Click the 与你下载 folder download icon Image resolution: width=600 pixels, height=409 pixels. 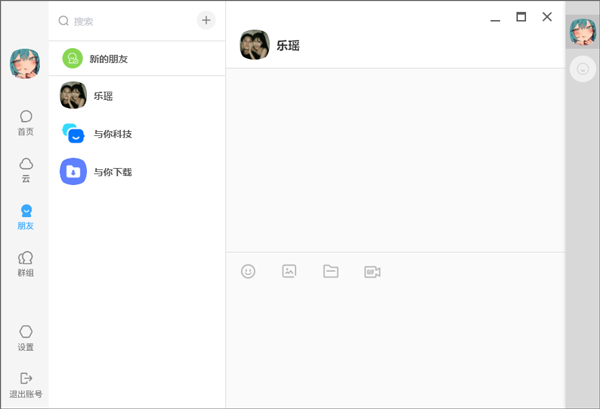click(73, 171)
